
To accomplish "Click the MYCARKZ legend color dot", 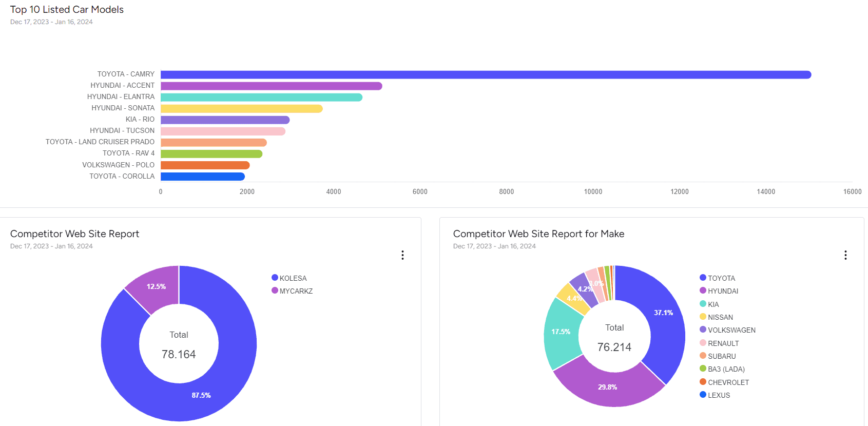I will [x=275, y=291].
